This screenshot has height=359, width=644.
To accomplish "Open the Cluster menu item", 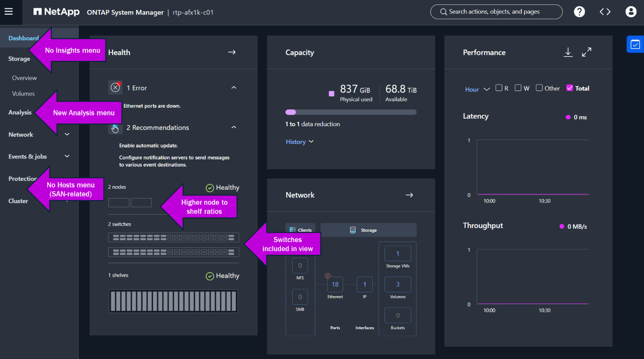I will [18, 201].
